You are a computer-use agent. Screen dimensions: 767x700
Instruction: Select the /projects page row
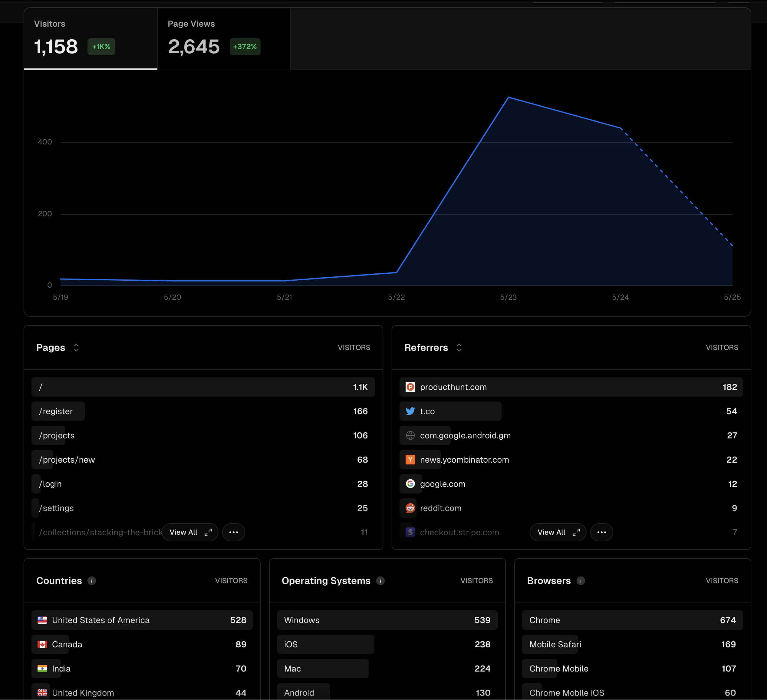[x=203, y=435]
